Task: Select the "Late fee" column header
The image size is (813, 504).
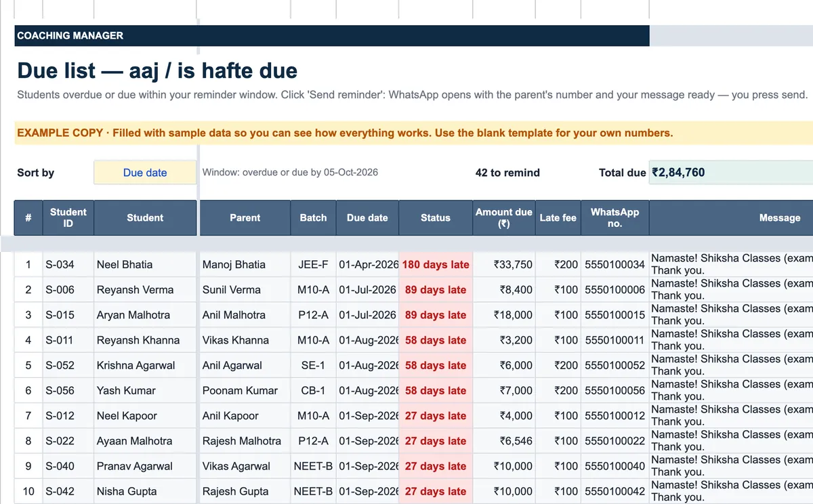Action: coord(558,217)
